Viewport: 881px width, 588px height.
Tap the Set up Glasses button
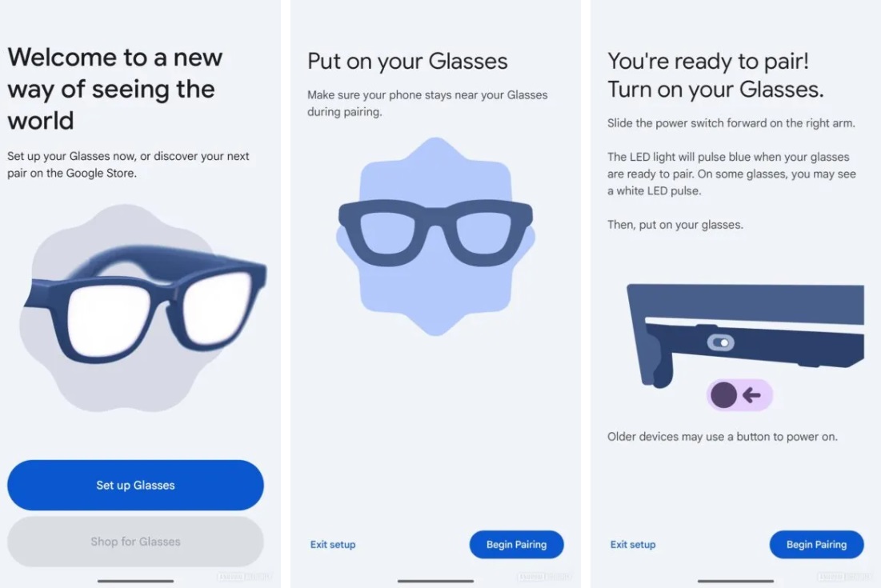(135, 485)
